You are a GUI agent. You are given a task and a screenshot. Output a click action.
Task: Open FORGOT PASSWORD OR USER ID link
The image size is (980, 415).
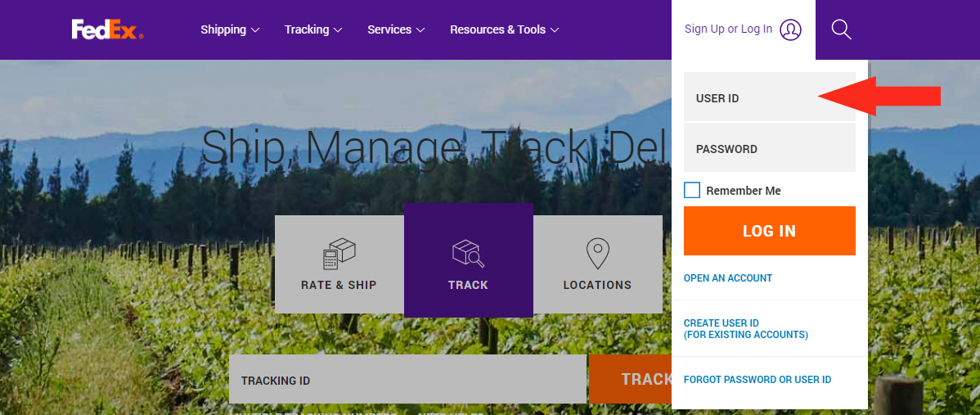pyautogui.click(x=757, y=379)
